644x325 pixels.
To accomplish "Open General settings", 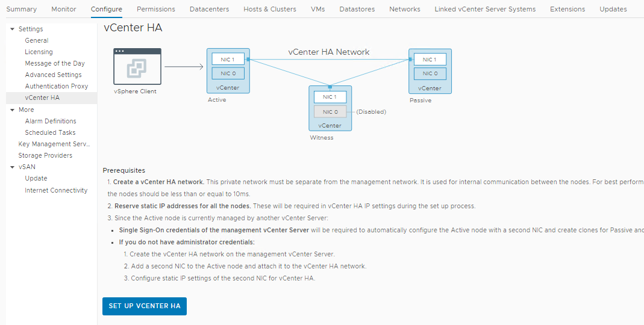I will pos(37,41).
